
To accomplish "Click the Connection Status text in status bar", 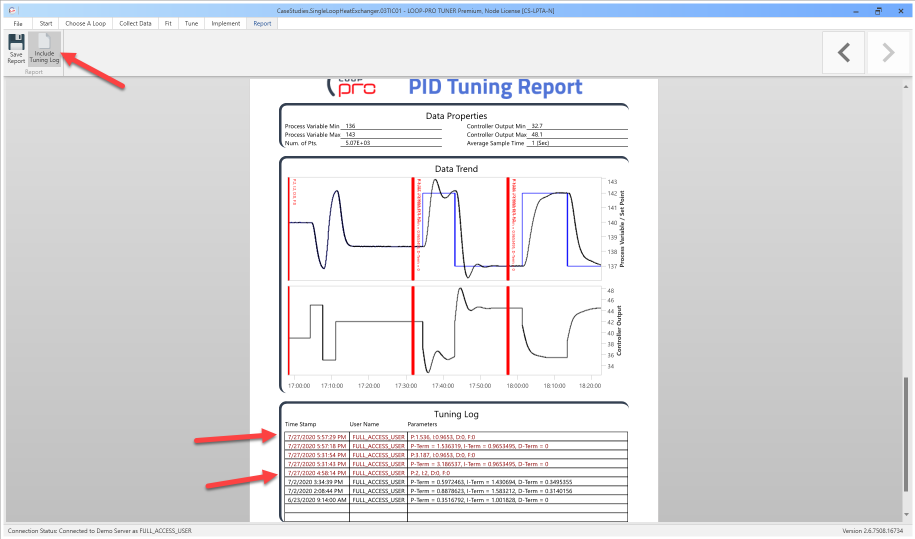I will (100, 531).
